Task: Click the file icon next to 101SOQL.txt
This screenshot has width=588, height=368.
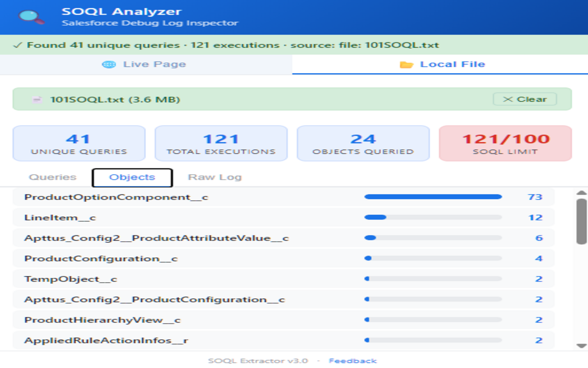Action: click(37, 99)
